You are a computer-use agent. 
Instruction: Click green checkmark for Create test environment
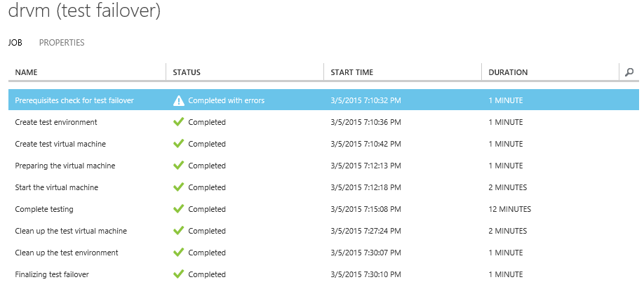[179, 122]
